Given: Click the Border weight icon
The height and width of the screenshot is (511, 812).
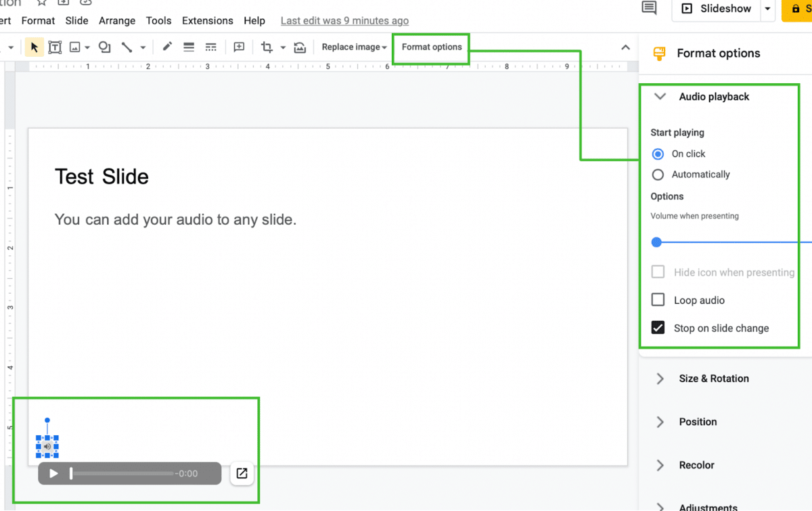Looking at the screenshot, I should click(x=189, y=47).
